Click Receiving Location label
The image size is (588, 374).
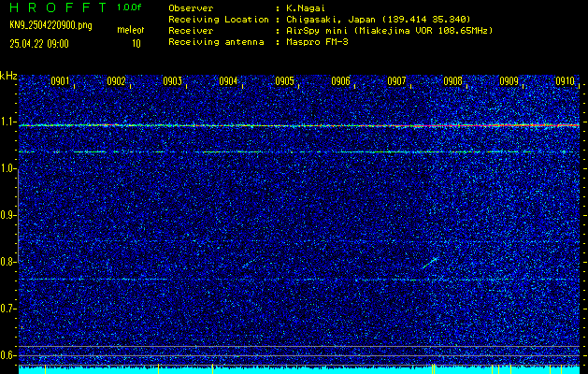click(x=219, y=20)
